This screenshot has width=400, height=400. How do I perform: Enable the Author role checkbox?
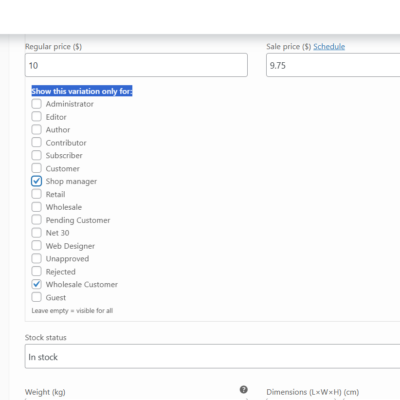pos(36,129)
